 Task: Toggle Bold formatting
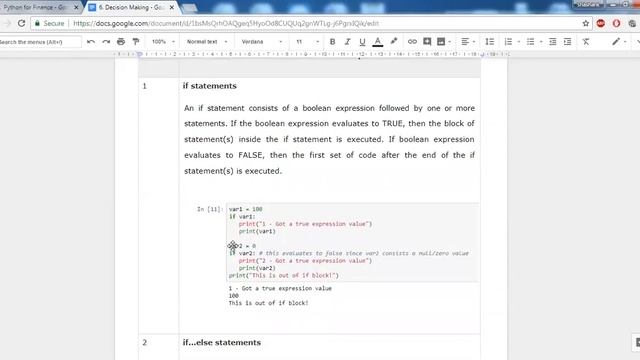click(x=332, y=42)
